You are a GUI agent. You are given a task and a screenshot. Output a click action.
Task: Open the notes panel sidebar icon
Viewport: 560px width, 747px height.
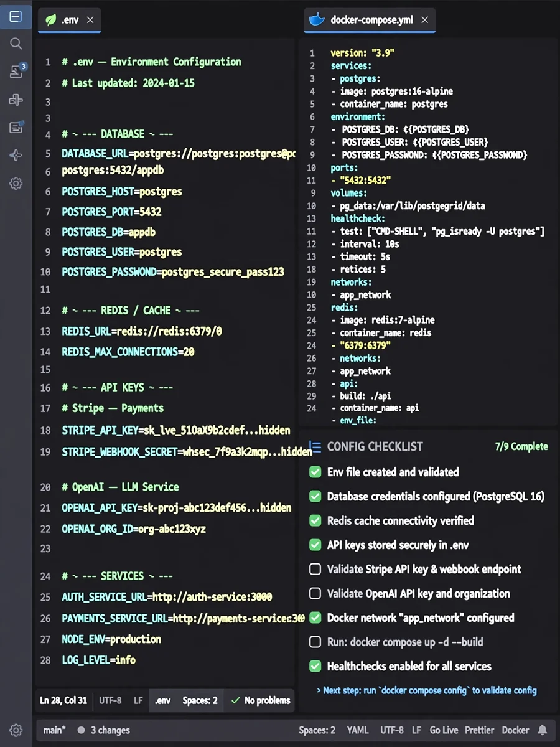click(16, 128)
